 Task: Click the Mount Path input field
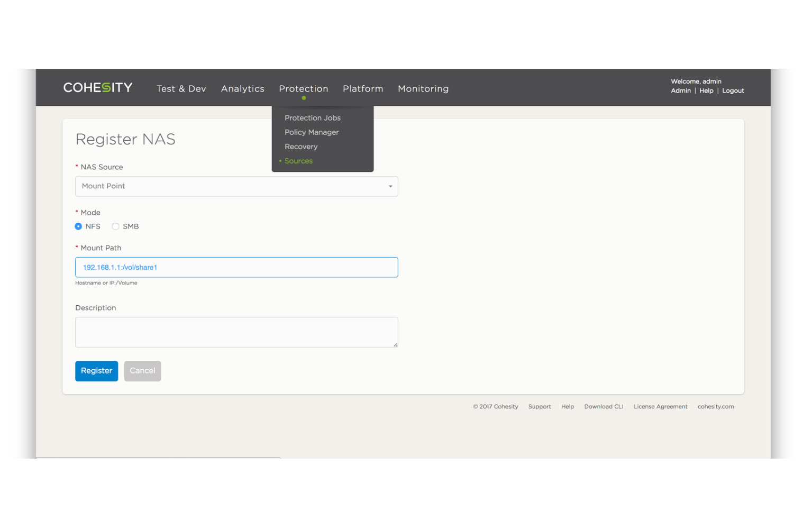coord(236,267)
